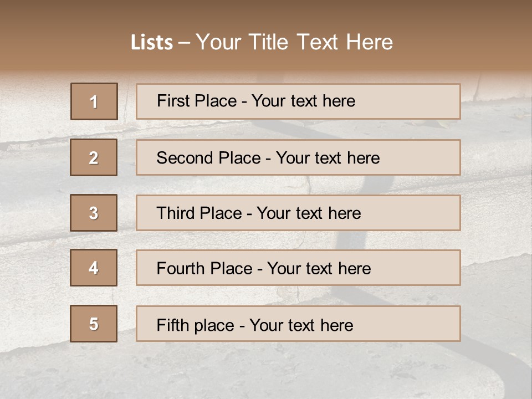Click the number 3 box
Image resolution: width=532 pixels, height=399 pixels.
point(94,213)
